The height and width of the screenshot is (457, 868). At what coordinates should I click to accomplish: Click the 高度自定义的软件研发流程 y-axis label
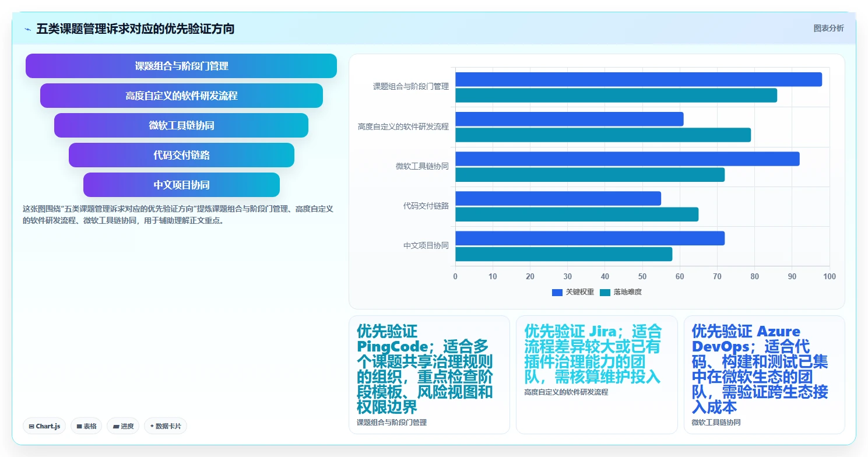(403, 126)
